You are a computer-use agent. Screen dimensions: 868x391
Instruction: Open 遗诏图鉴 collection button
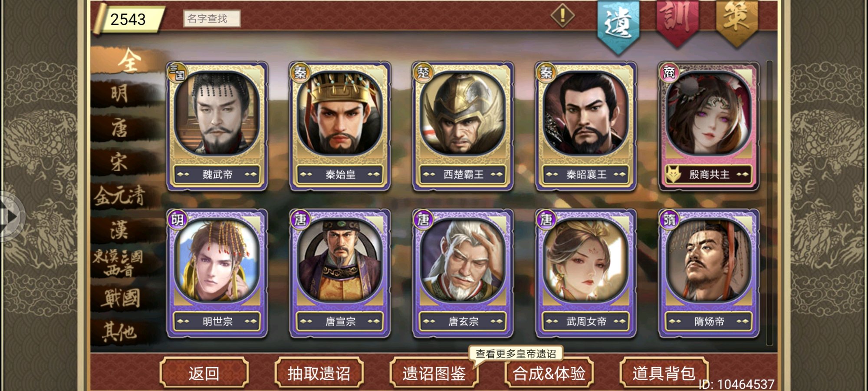point(434,373)
